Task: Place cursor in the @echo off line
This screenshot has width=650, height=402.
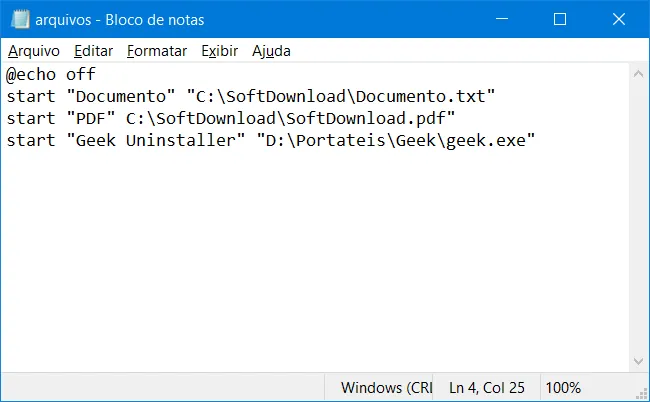Action: pos(51,75)
